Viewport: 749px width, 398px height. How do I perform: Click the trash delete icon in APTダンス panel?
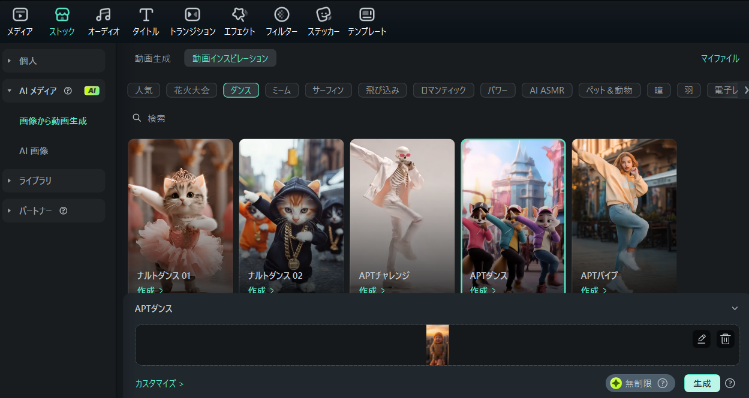[725, 339]
